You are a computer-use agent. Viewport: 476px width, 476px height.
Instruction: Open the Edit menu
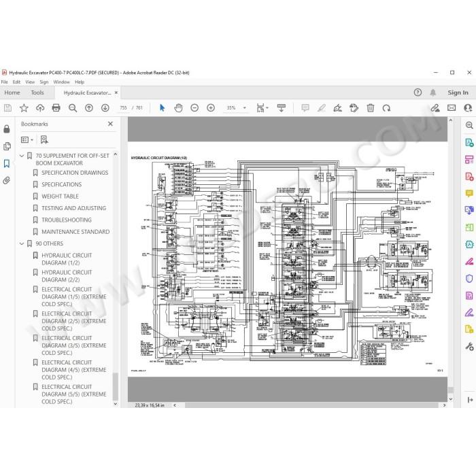[x=16, y=82]
